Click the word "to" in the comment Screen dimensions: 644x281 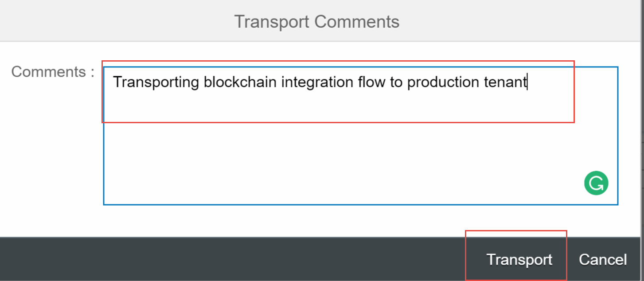click(x=396, y=82)
